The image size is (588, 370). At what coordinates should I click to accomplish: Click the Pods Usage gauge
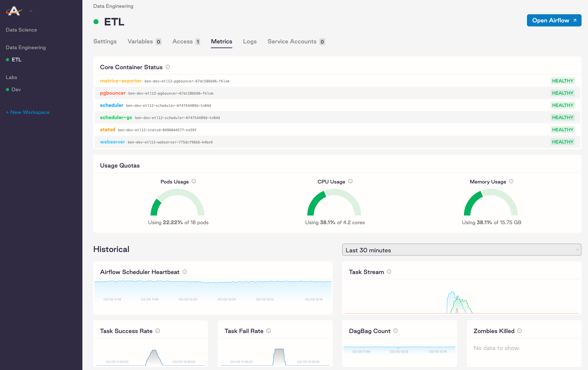178,202
